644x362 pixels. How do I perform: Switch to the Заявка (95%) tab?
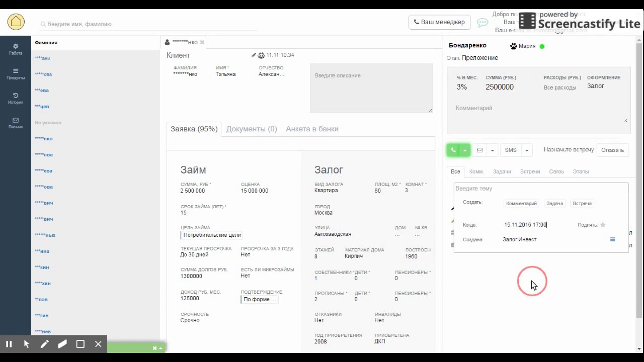(194, 129)
